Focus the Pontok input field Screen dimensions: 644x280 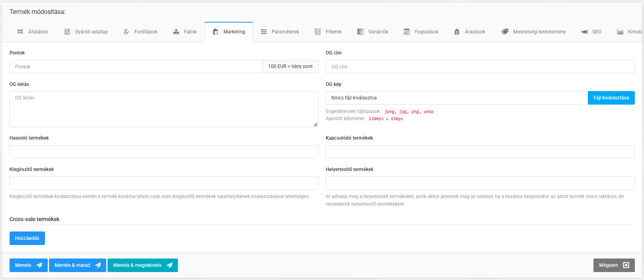pos(136,67)
